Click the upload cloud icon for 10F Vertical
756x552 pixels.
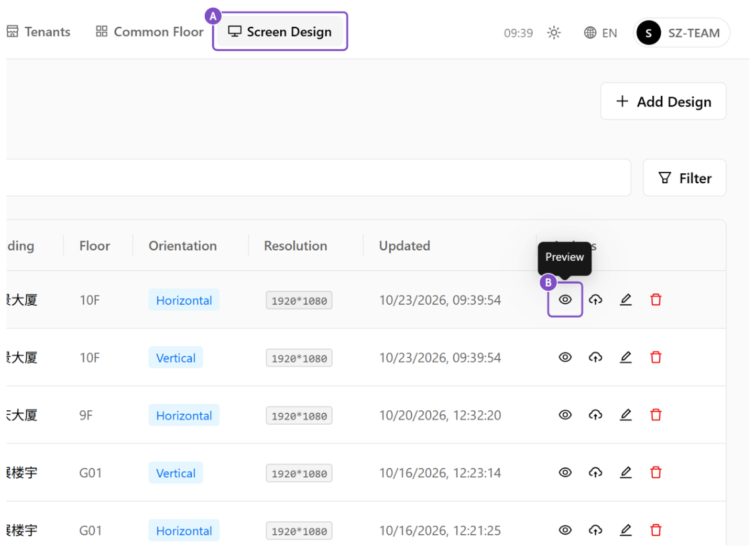595,357
